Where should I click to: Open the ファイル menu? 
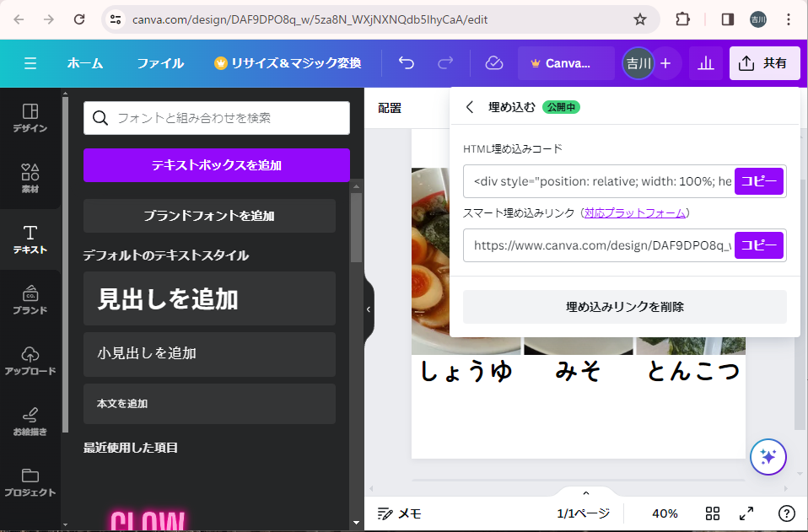(160, 63)
